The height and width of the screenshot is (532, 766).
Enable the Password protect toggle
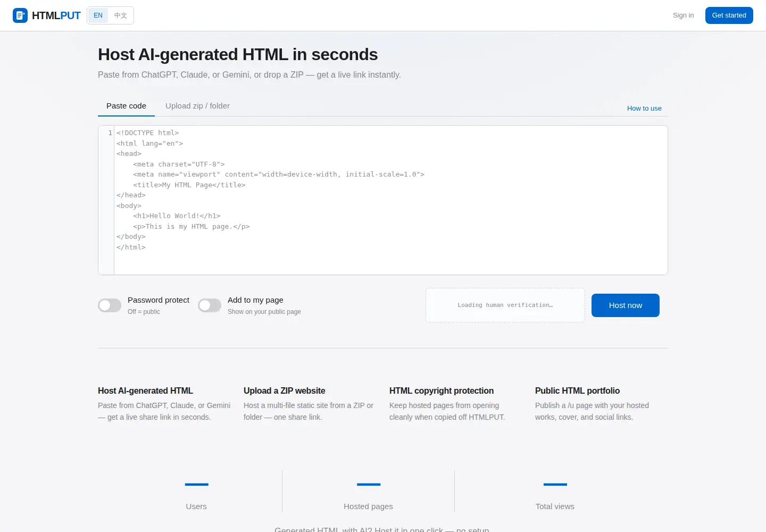[110, 305]
